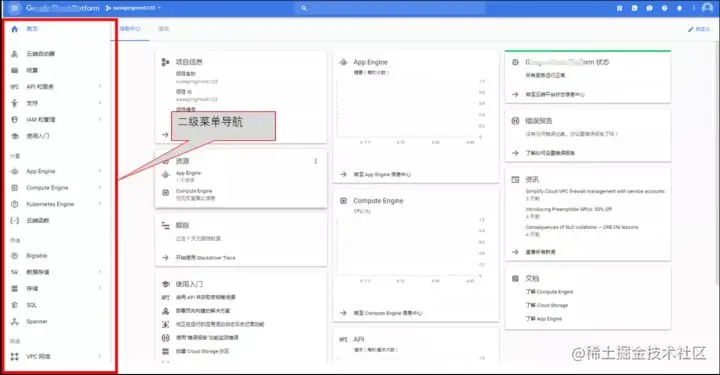Click the IAM 和管理 icon
The width and height of the screenshot is (720, 375).
(x=14, y=119)
